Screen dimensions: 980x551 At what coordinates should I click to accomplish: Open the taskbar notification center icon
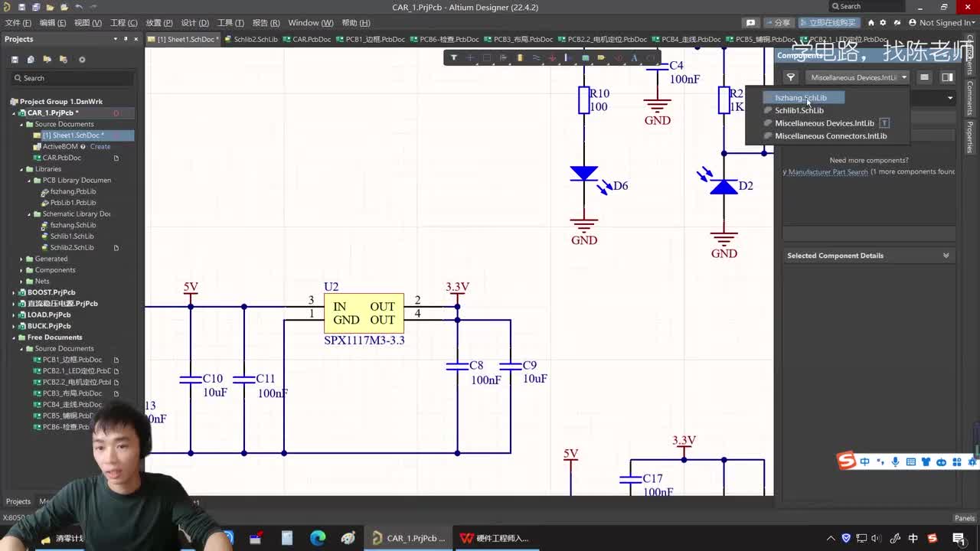958,538
